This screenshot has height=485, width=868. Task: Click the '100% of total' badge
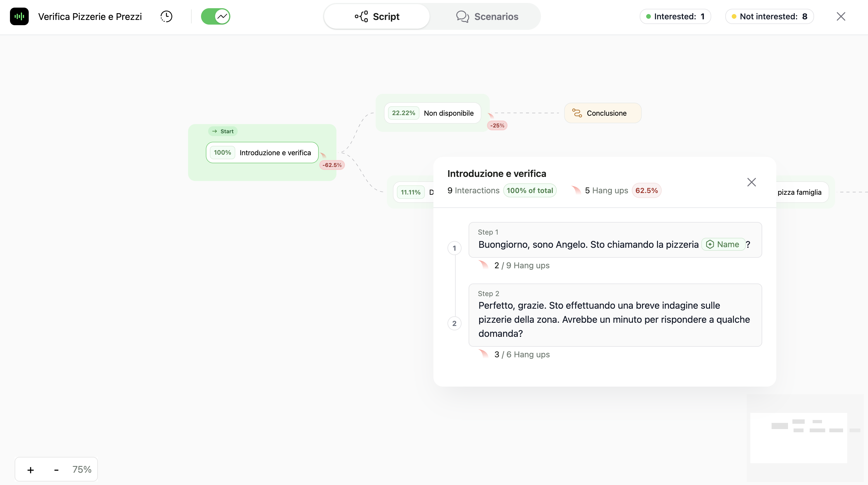pyautogui.click(x=530, y=190)
